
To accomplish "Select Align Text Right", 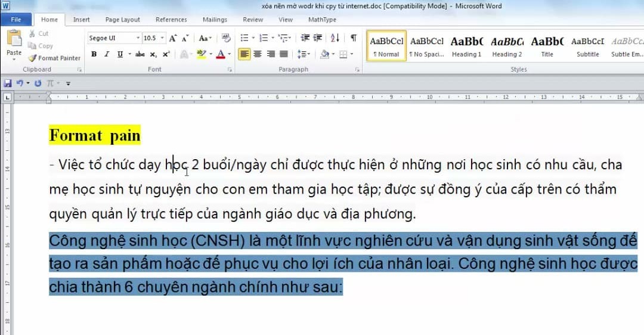I will point(271,54).
